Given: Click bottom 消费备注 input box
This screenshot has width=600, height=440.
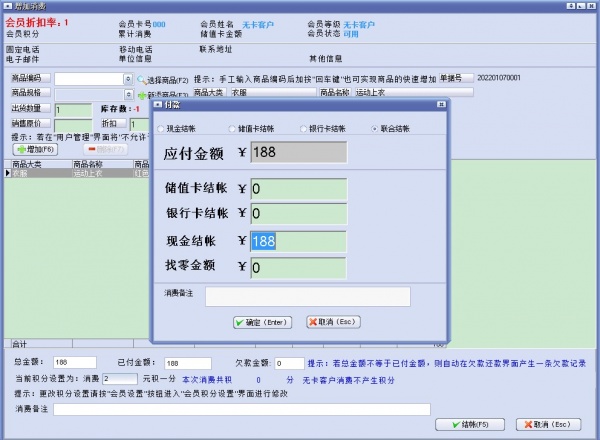Looking at the screenshot, I should (x=242, y=409).
